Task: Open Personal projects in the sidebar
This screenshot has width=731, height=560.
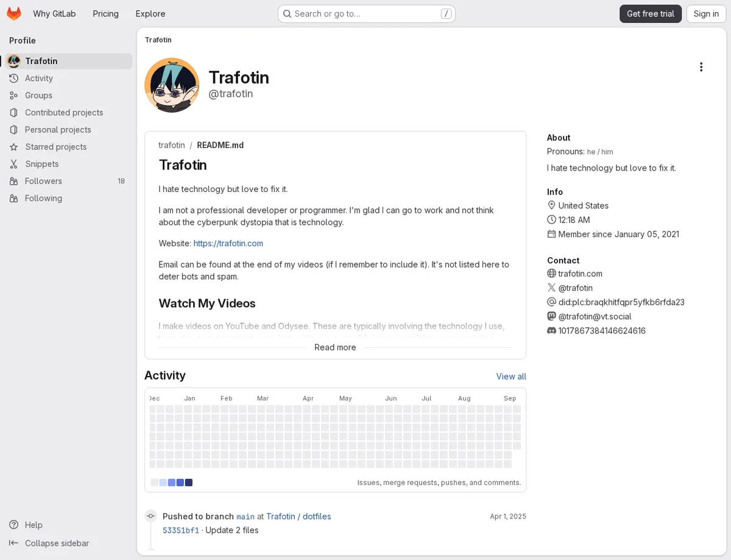Action: [68, 129]
